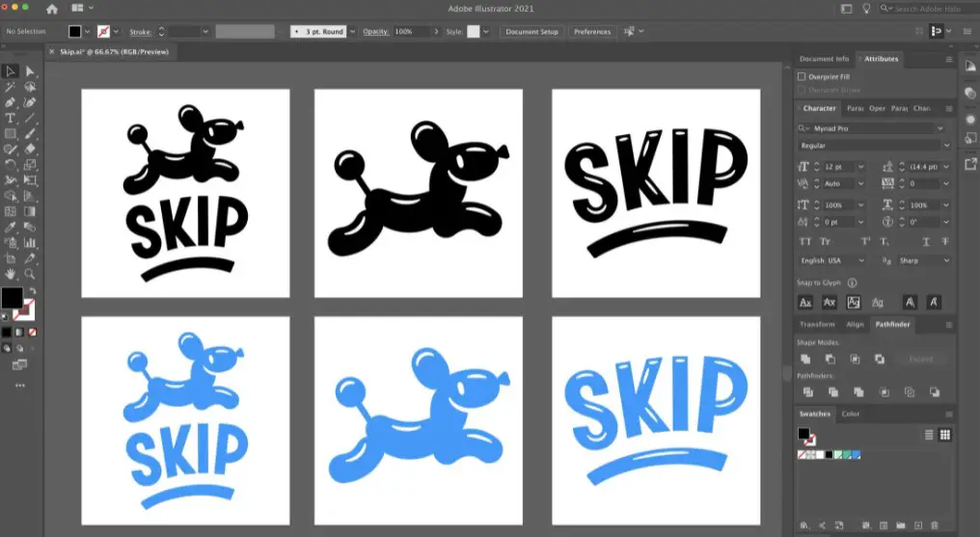This screenshot has width=980, height=537.
Task: Switch to the Attributes tab
Action: click(881, 59)
